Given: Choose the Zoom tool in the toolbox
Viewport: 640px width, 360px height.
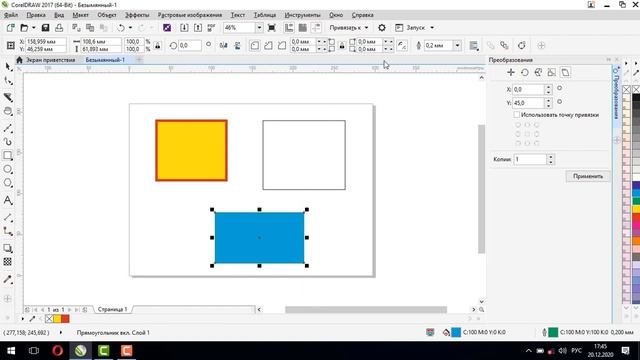Looking at the screenshot, I should point(8,111).
